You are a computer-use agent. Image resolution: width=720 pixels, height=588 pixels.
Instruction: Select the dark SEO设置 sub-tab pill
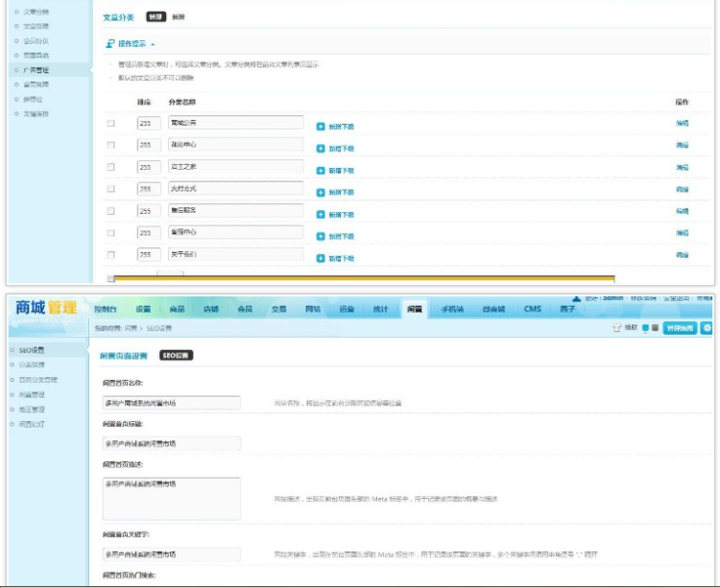coord(177,356)
